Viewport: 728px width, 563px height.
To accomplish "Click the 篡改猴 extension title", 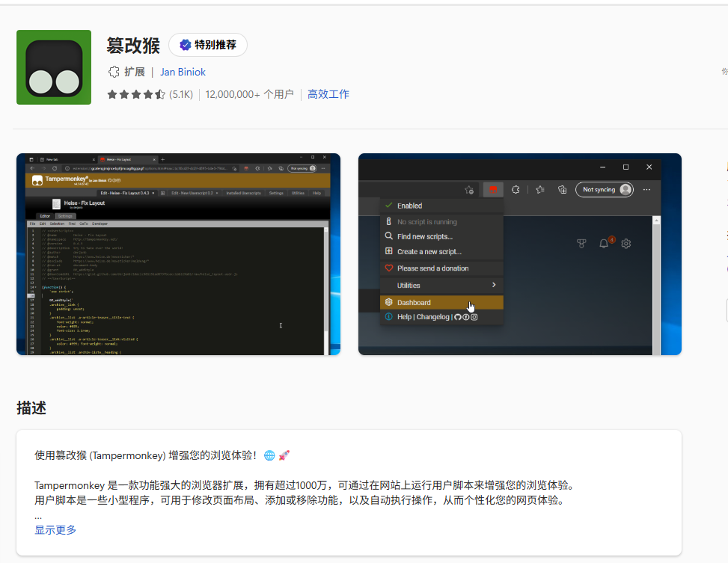I will [x=133, y=46].
